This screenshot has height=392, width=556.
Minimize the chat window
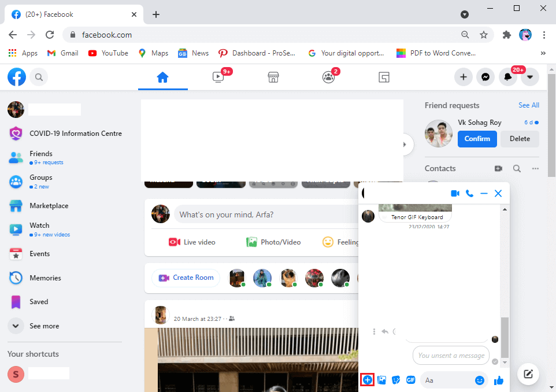[x=484, y=193]
